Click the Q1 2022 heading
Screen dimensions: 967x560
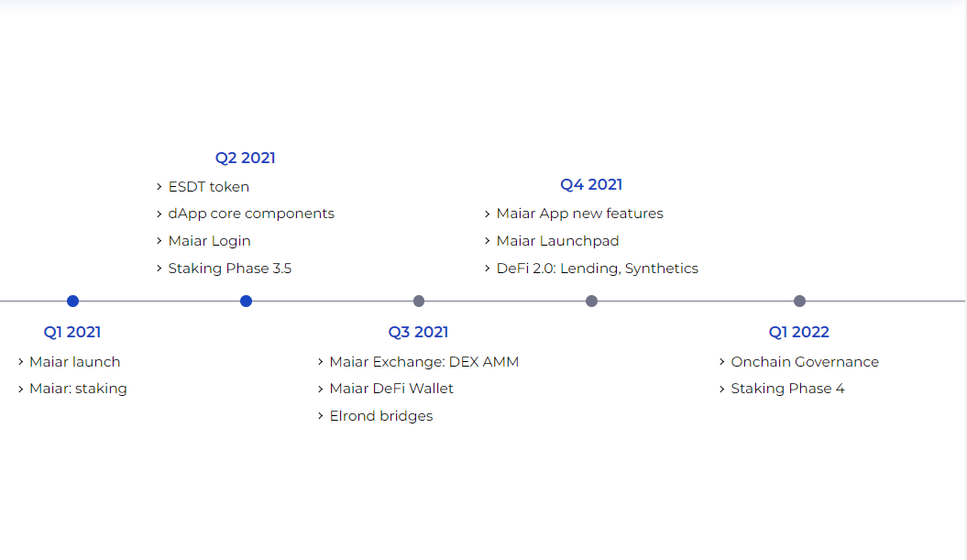click(799, 332)
